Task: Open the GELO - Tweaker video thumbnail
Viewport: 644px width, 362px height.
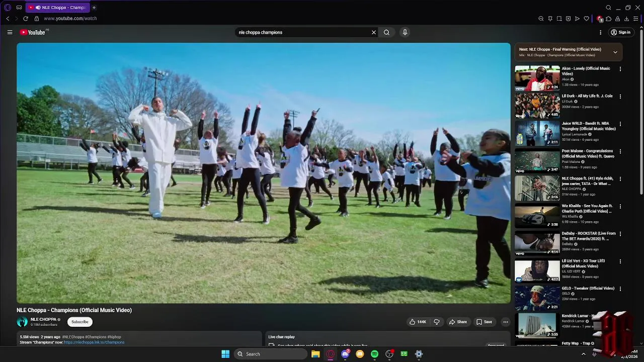Action: [x=537, y=298]
